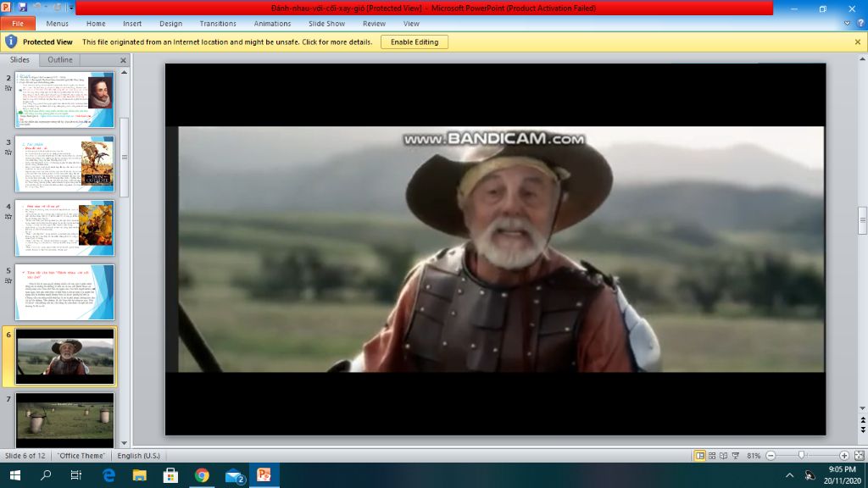Open Google Chrome from taskbar
Viewport: 868px width, 488px height.
[202, 475]
